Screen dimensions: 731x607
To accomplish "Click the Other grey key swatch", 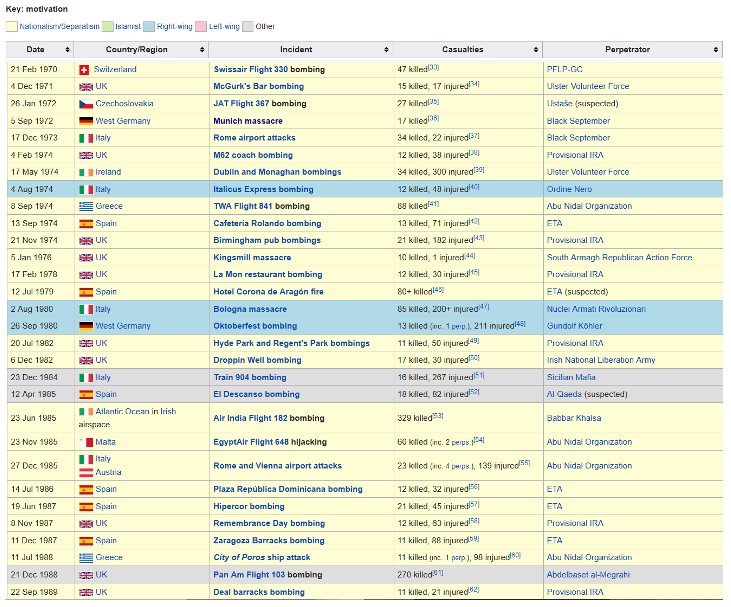I will pyautogui.click(x=248, y=27).
